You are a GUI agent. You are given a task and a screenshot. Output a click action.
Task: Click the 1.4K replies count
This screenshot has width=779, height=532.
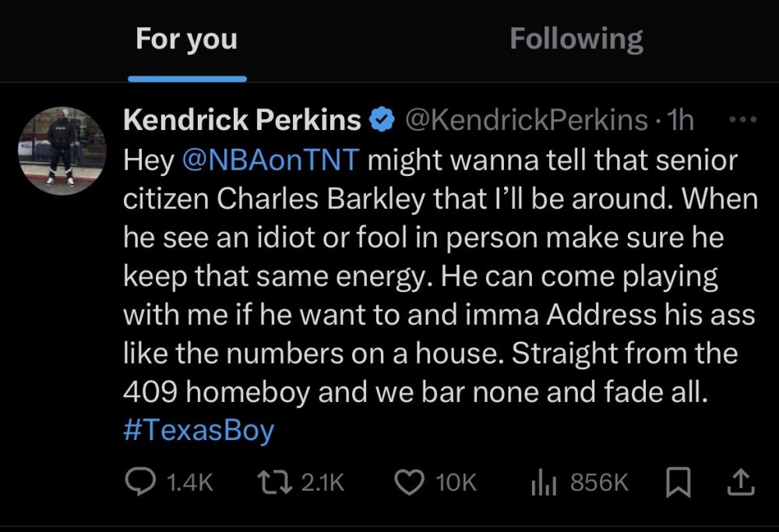pyautogui.click(x=190, y=483)
